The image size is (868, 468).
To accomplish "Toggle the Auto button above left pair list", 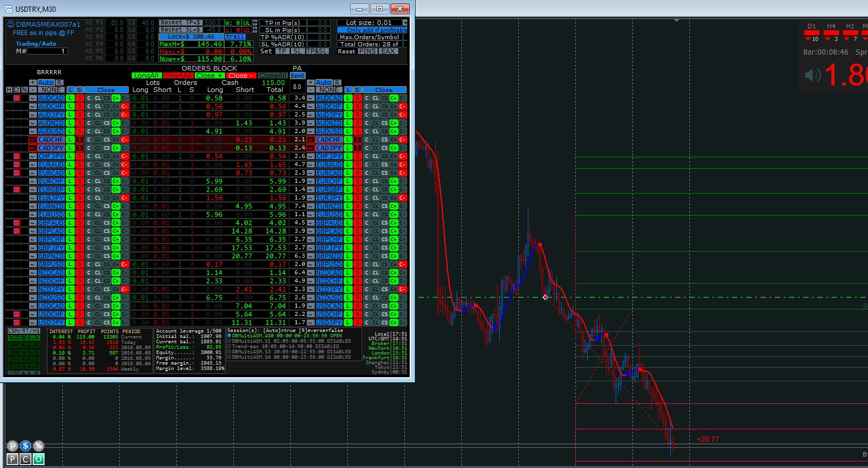I will 46,83.
